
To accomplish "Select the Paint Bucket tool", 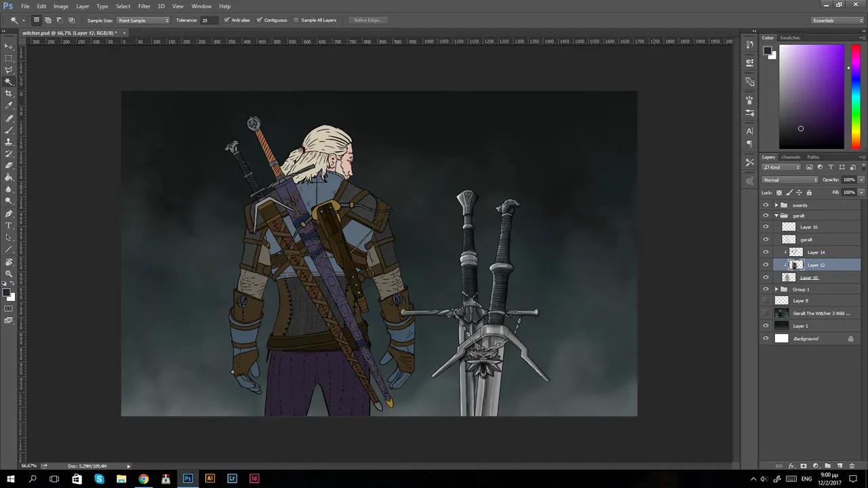I will (x=9, y=177).
